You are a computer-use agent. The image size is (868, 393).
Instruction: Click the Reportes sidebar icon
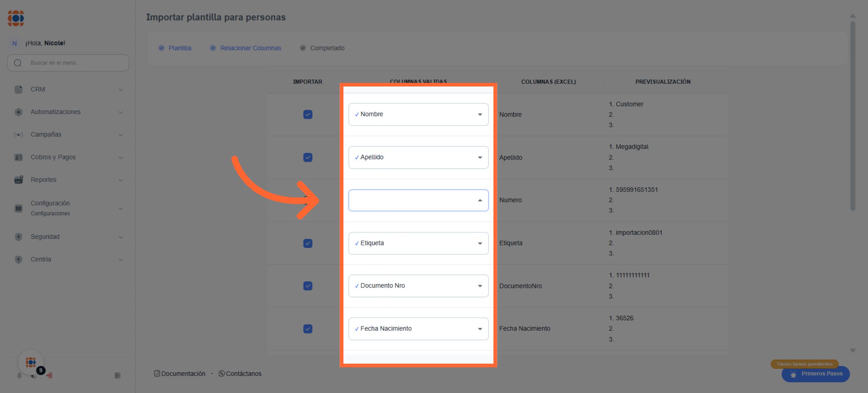pyautogui.click(x=18, y=179)
